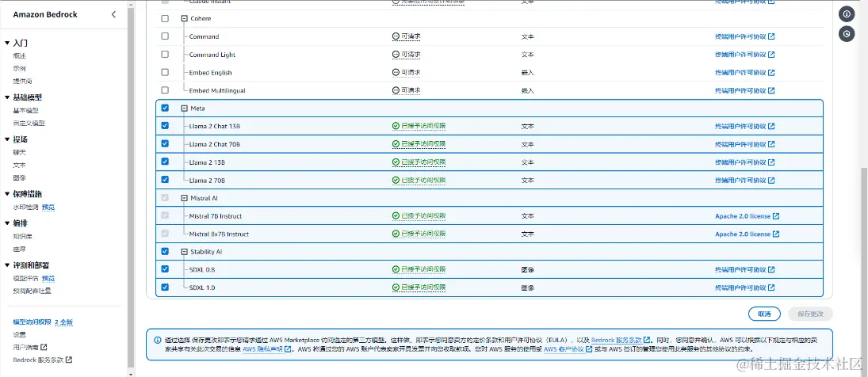Viewport: 868px width, 377px height.
Task: Uncheck the Llama 2 13B checkbox
Action: 165,162
